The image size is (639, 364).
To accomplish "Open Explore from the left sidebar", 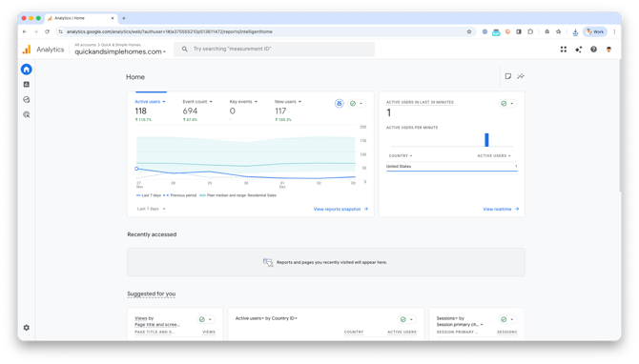I will (27, 99).
